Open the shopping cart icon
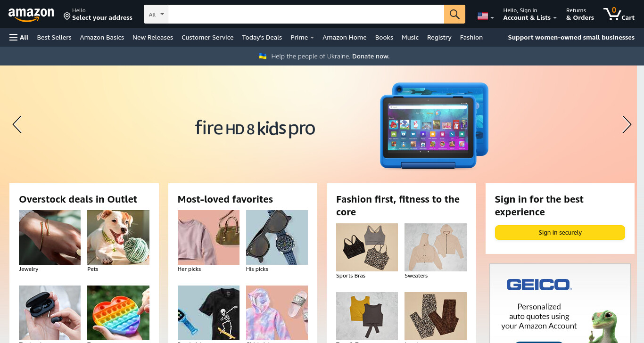Screen dimensions: 644x343 tap(619, 14)
